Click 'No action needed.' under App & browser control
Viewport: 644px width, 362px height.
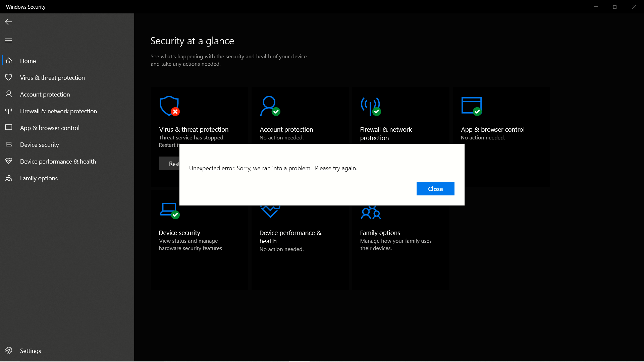point(483,137)
